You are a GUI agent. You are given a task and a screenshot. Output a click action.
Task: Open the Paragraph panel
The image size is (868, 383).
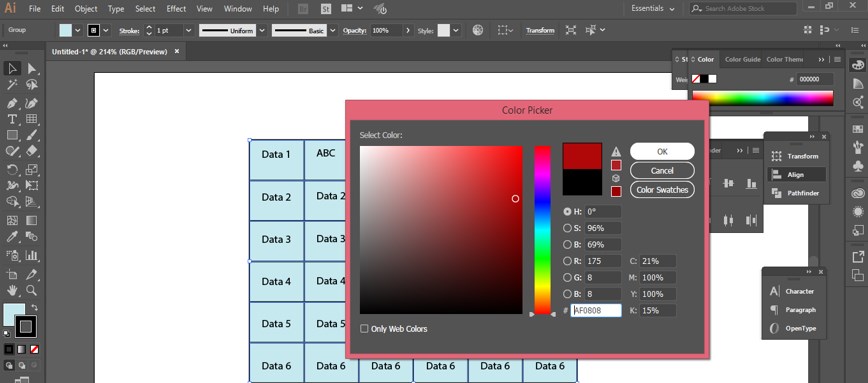pyautogui.click(x=793, y=310)
